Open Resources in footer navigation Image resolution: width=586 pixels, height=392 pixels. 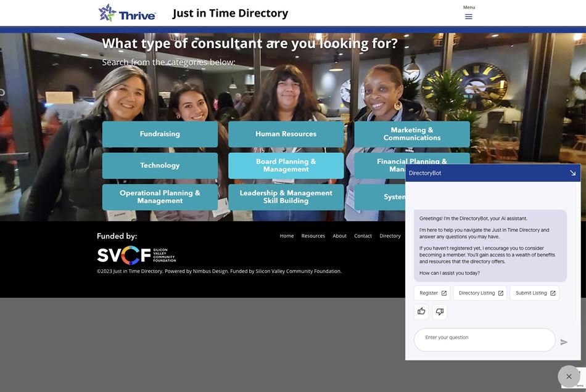(313, 236)
